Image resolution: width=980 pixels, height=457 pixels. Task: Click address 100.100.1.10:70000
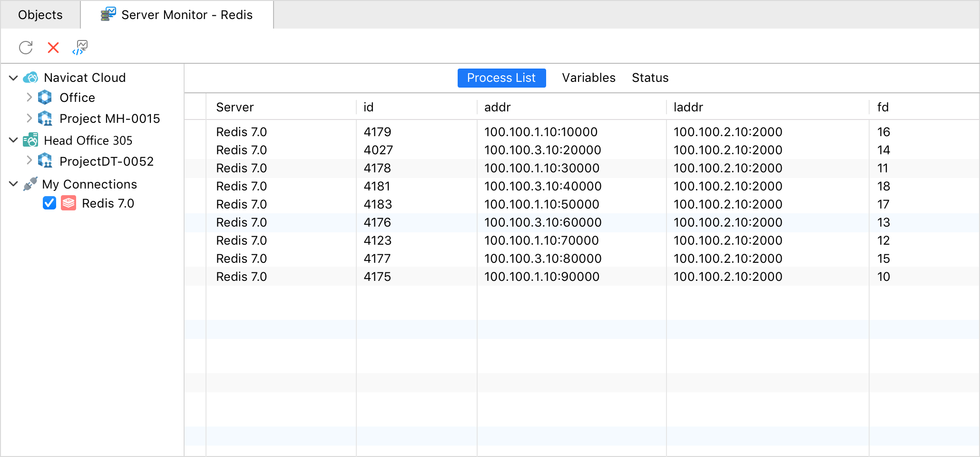click(541, 240)
